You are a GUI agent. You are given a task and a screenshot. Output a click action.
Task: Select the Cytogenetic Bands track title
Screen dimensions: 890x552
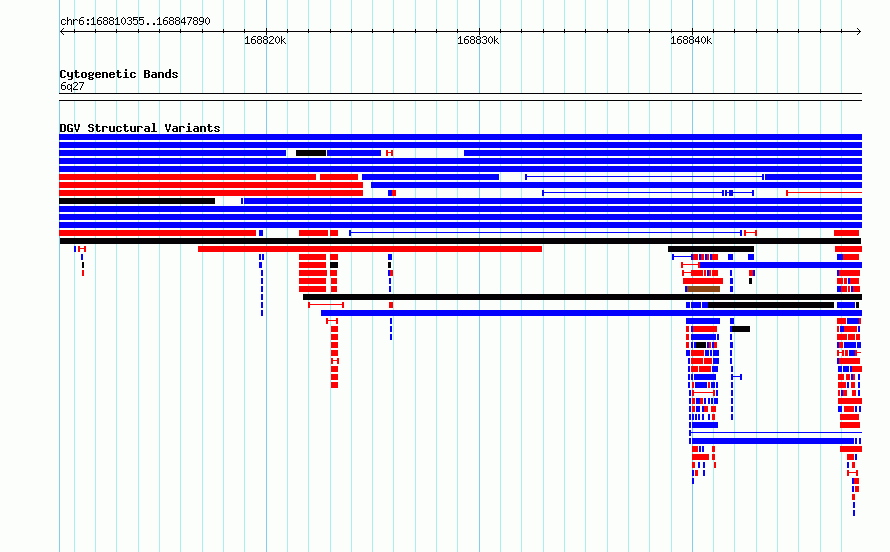point(119,74)
